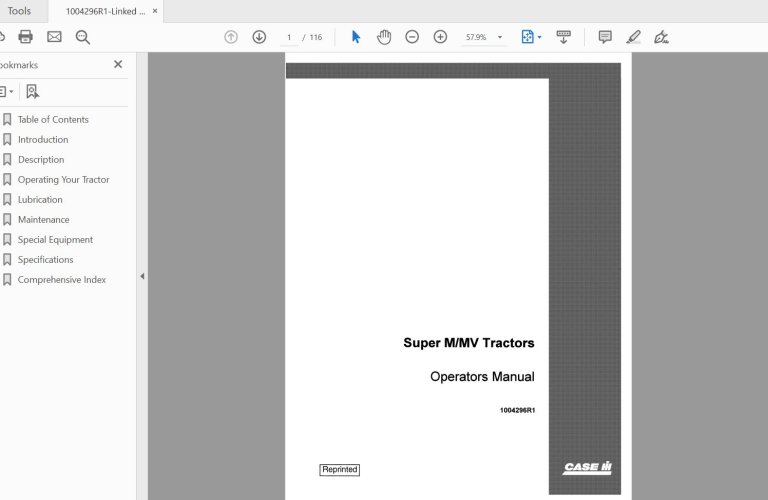Add a comment with speech bubble icon
The height and width of the screenshot is (500, 768).
pyautogui.click(x=605, y=37)
